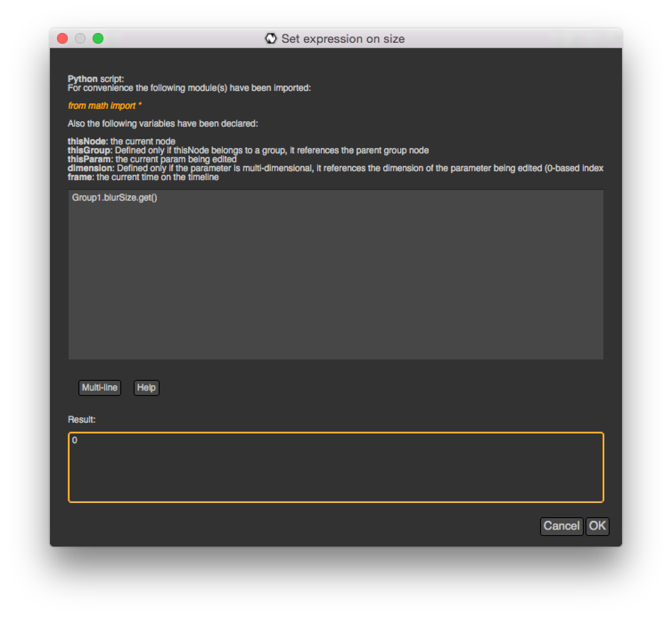Click the 'Set expression on size' title
Screen dimensions: 672x618
tap(343, 39)
